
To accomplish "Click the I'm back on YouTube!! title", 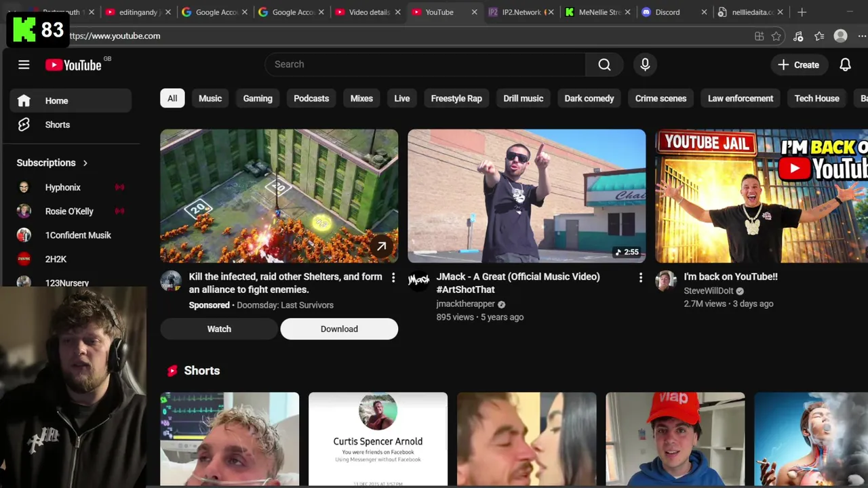I will tap(730, 277).
